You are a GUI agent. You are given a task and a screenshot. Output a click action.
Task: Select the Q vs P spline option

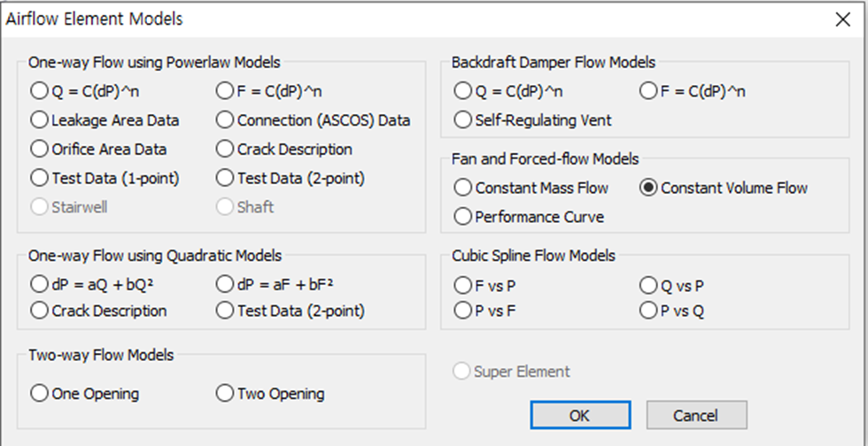coord(648,285)
